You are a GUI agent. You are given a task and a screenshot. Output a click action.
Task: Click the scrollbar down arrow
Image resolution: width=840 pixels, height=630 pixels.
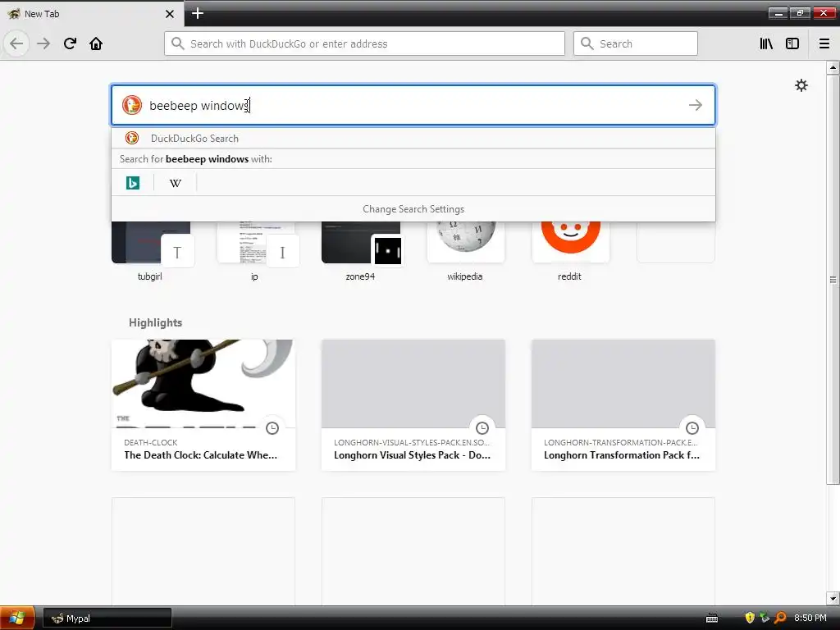[x=833, y=598]
